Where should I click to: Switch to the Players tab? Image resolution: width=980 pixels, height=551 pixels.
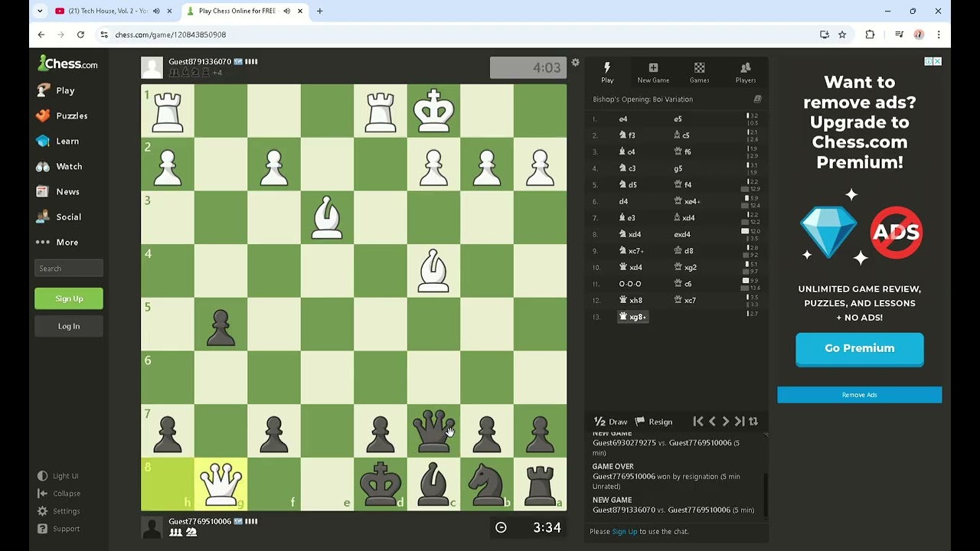click(x=746, y=73)
